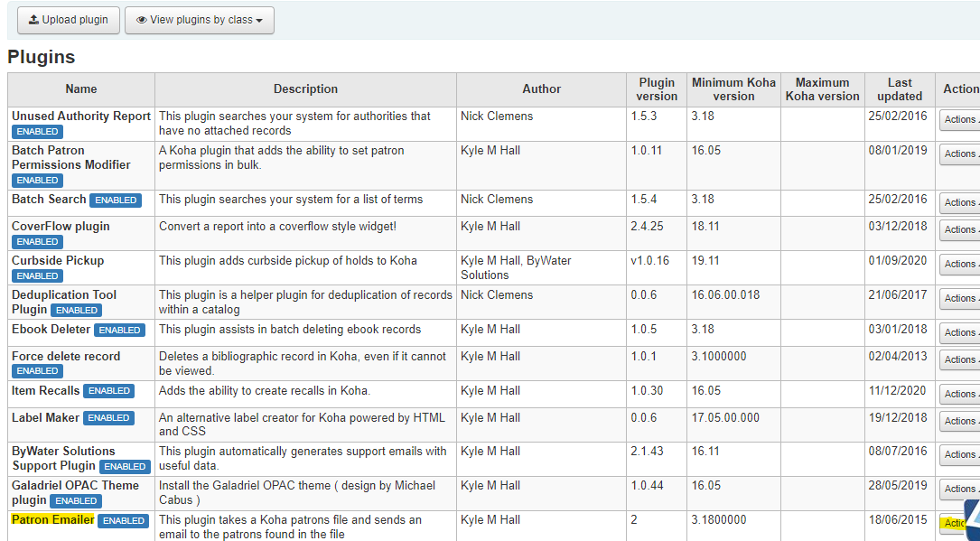Open Actions for Deduplication Tool Plugin

[960, 298]
